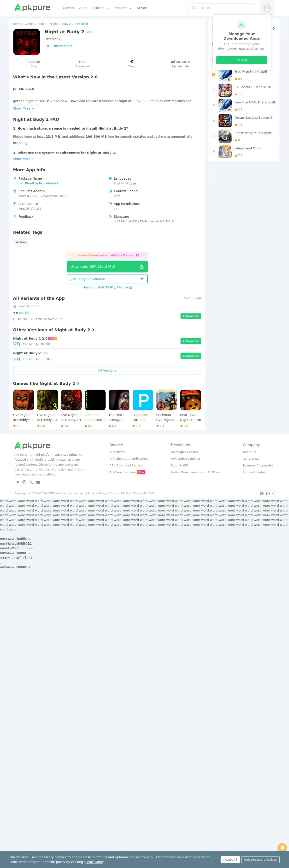Open the Fate/Grand Order game icon
The width and height of the screenshot is (289, 868).
click(225, 152)
